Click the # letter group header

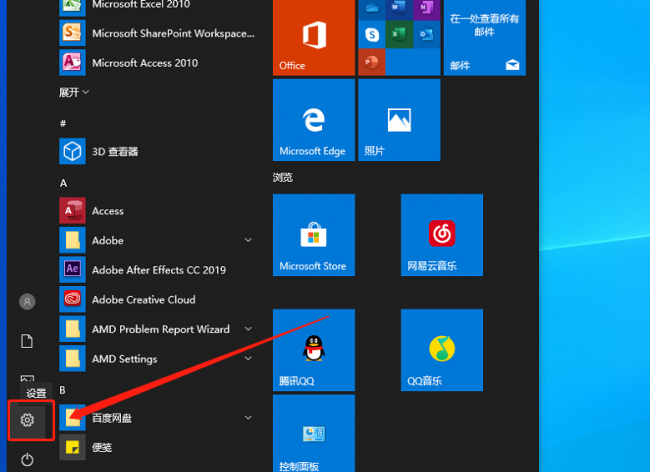(63, 123)
